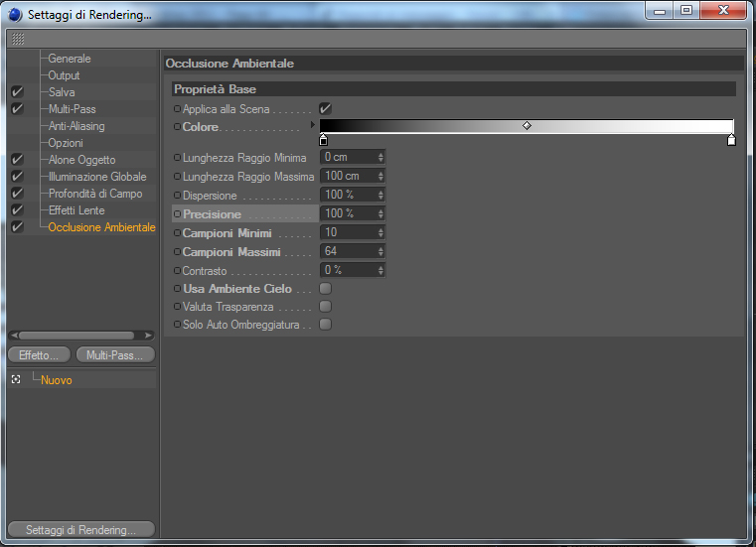Click the Dispersione value stepper arrows

pos(380,195)
